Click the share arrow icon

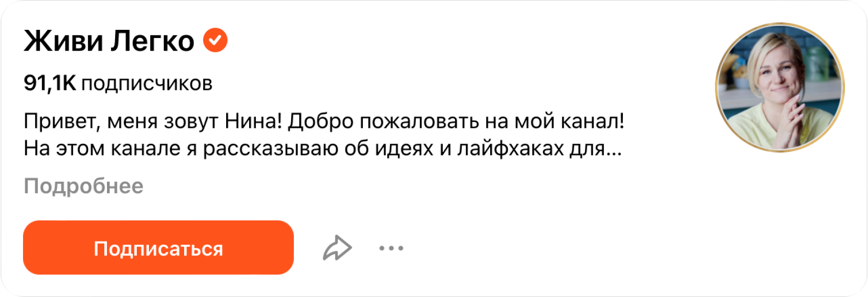[x=337, y=248]
